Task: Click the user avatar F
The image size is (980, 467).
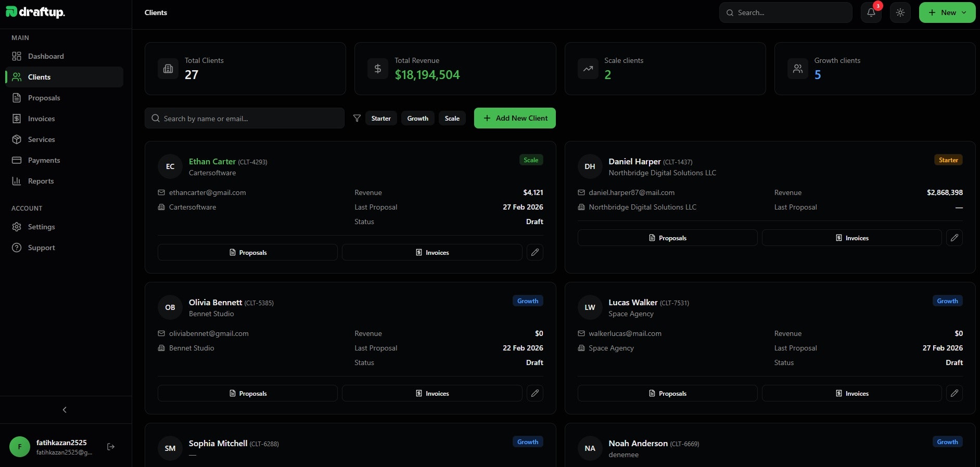Action: pyautogui.click(x=20, y=447)
